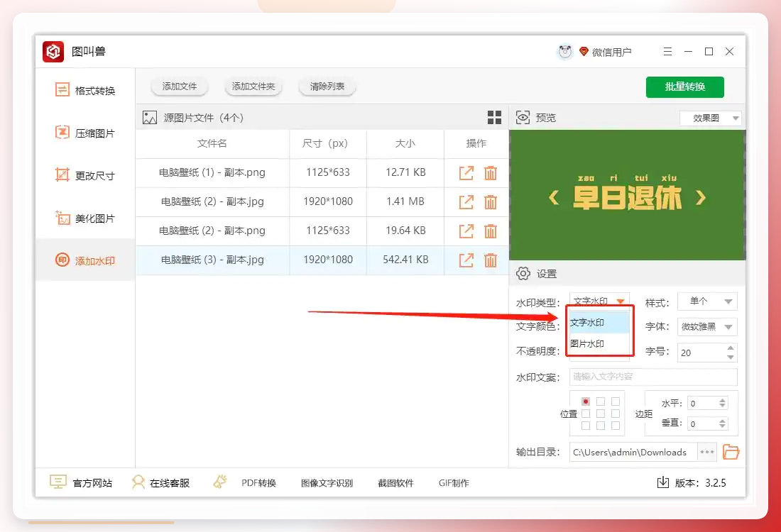Select the bottom-left watermark position

pyautogui.click(x=586, y=426)
